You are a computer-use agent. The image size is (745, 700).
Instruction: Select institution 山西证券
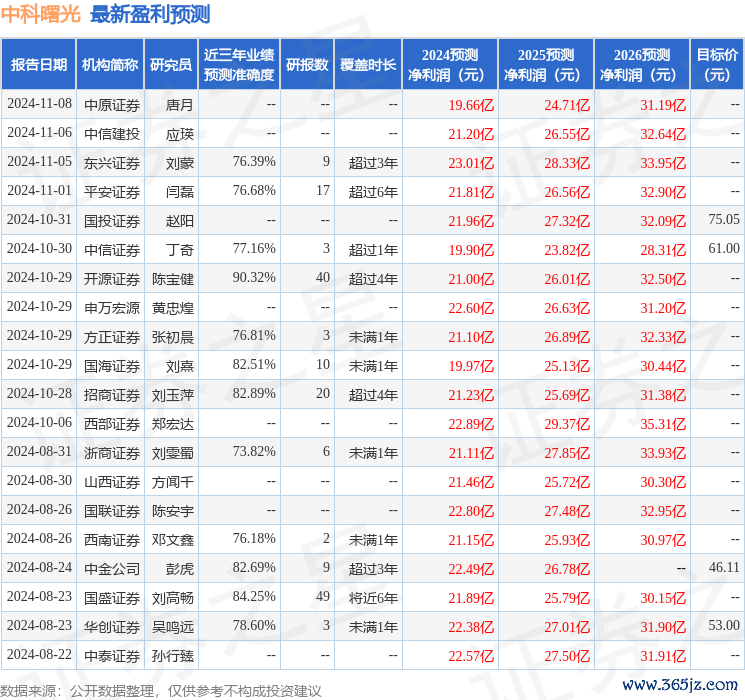coord(112,482)
